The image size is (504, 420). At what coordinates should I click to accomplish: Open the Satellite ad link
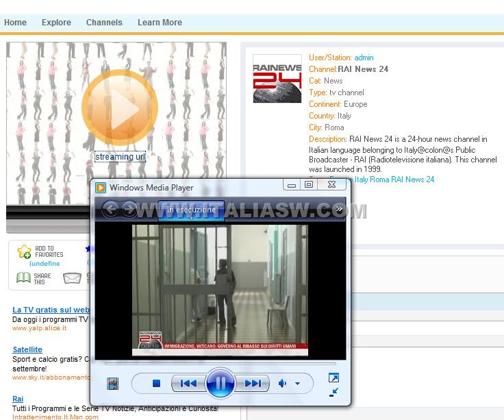click(x=27, y=349)
